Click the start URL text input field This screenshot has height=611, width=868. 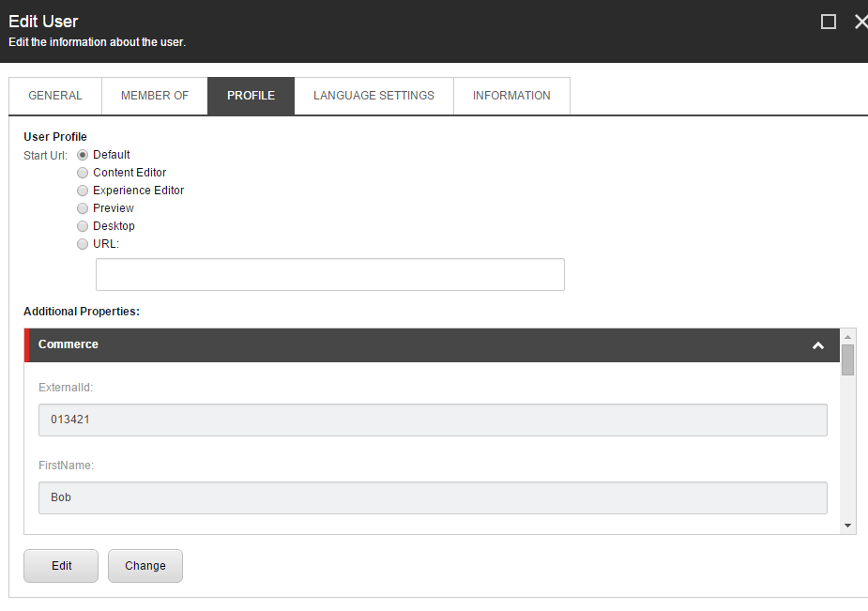[x=329, y=275]
